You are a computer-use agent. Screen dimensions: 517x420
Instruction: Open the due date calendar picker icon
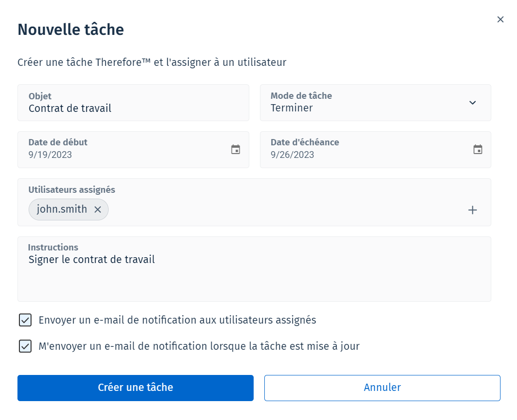[x=478, y=149]
